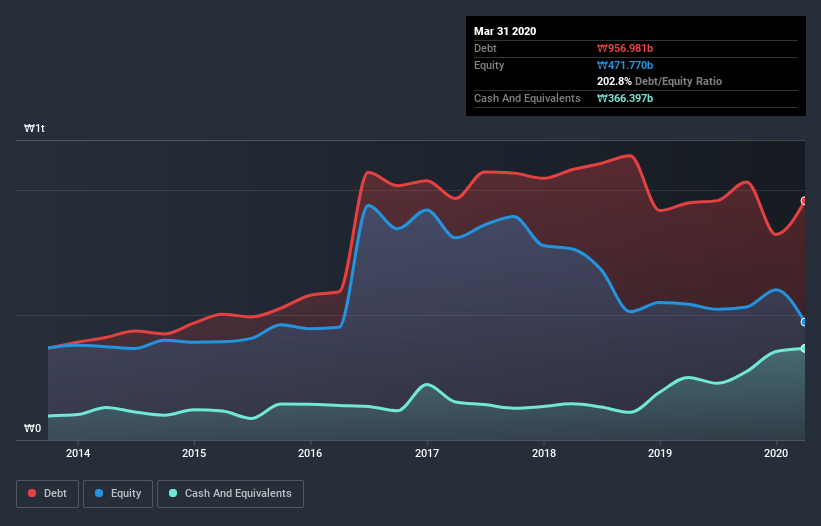821x526 pixels.
Task: Click the 2016 x-axis label
Action: (310, 453)
